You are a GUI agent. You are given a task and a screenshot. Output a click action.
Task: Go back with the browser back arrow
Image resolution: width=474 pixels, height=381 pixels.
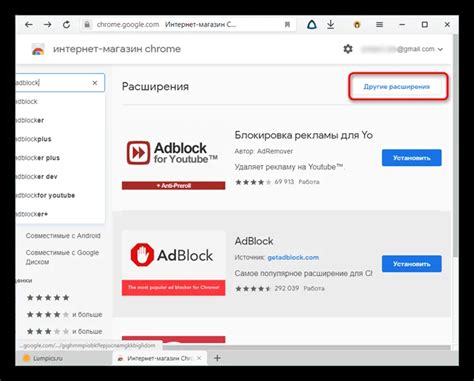click(x=29, y=24)
